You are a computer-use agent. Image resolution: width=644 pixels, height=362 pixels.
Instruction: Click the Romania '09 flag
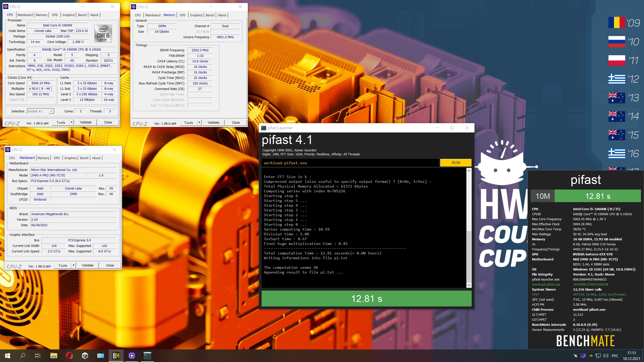click(x=617, y=23)
